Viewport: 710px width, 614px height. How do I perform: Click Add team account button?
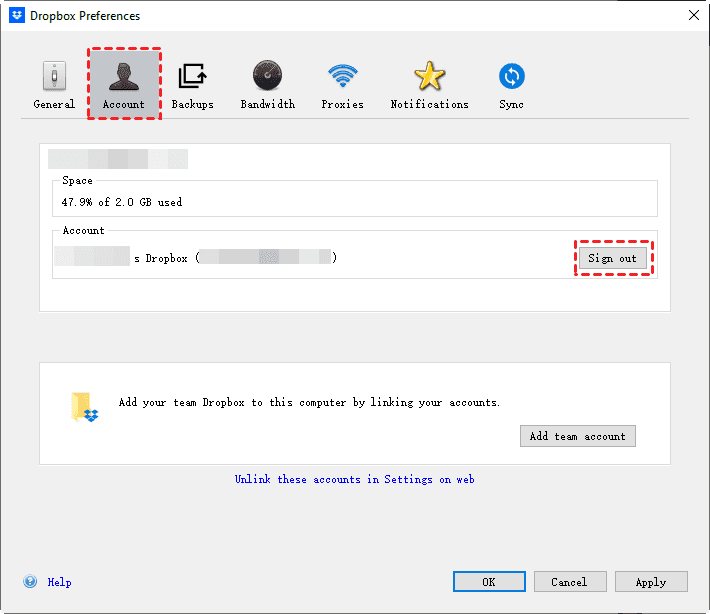click(x=578, y=436)
